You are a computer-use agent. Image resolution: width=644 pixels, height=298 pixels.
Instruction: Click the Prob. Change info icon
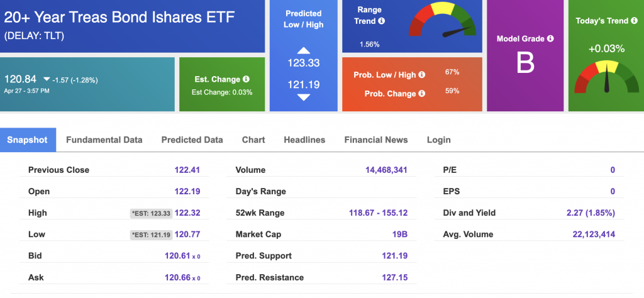coord(422,94)
